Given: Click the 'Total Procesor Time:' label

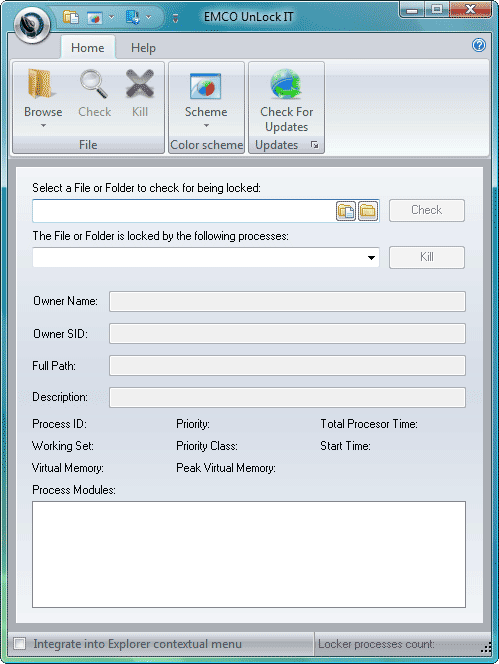Looking at the screenshot, I should [369, 424].
